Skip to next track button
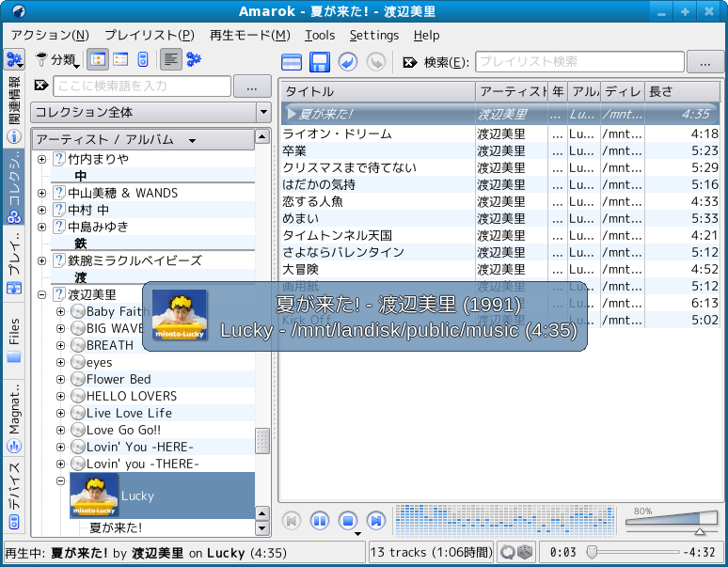This screenshot has width=728, height=567. [376, 521]
